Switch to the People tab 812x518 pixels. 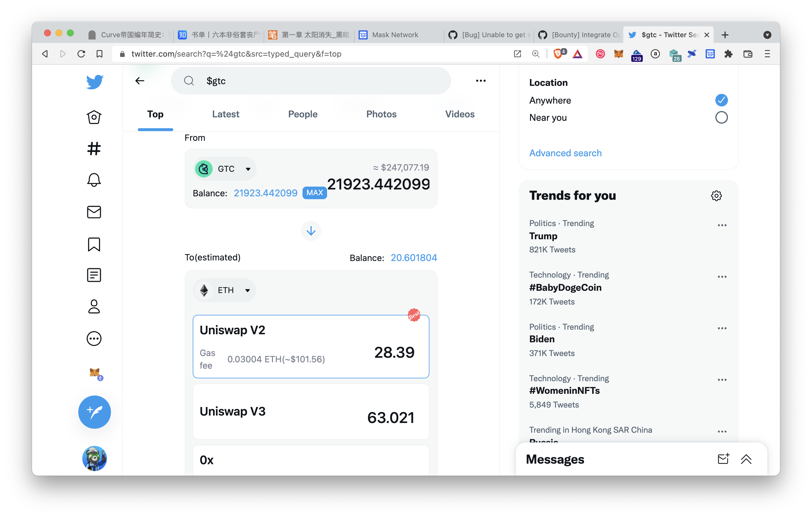click(303, 114)
